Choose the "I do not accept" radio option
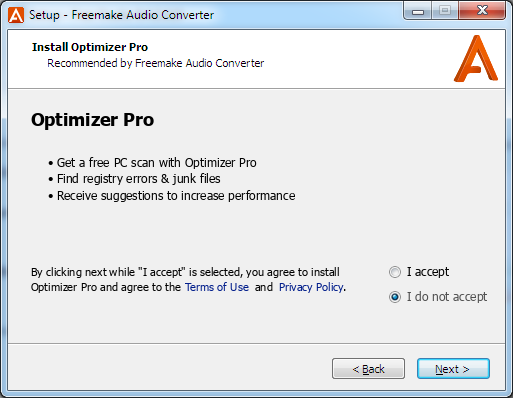The image size is (513, 398). click(395, 297)
